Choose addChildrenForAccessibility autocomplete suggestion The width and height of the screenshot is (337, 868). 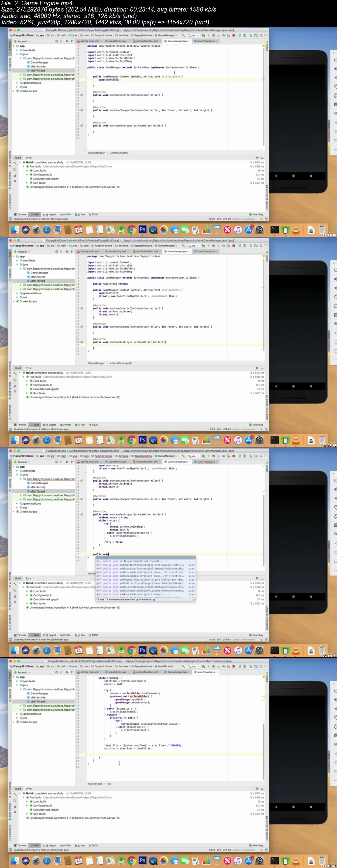click(x=145, y=565)
